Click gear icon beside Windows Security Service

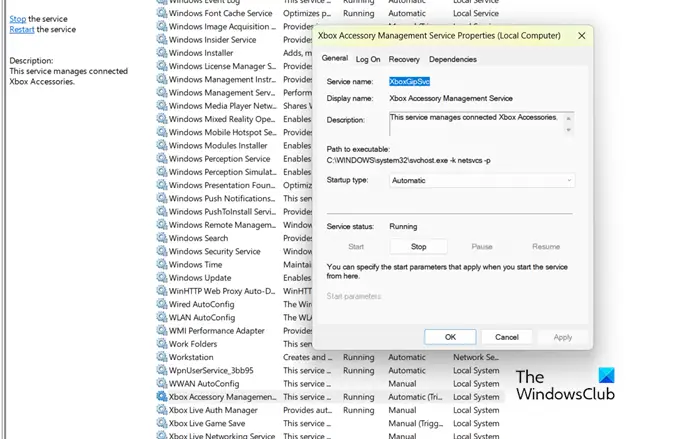(161, 251)
